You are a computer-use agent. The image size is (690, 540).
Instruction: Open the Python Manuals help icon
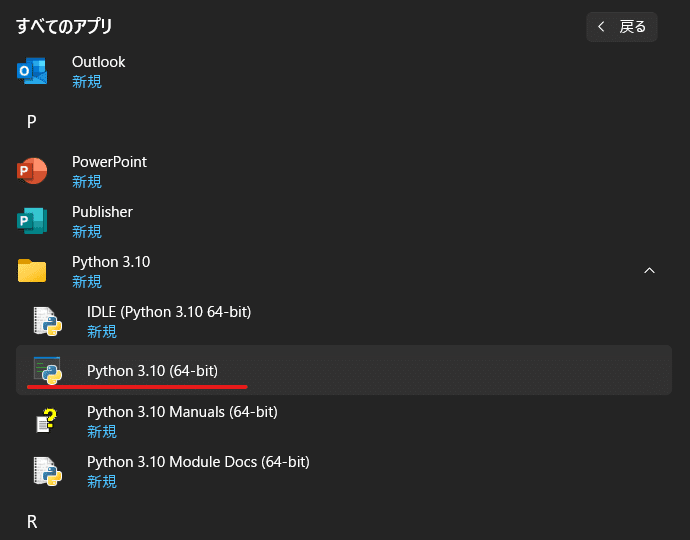click(x=47, y=421)
